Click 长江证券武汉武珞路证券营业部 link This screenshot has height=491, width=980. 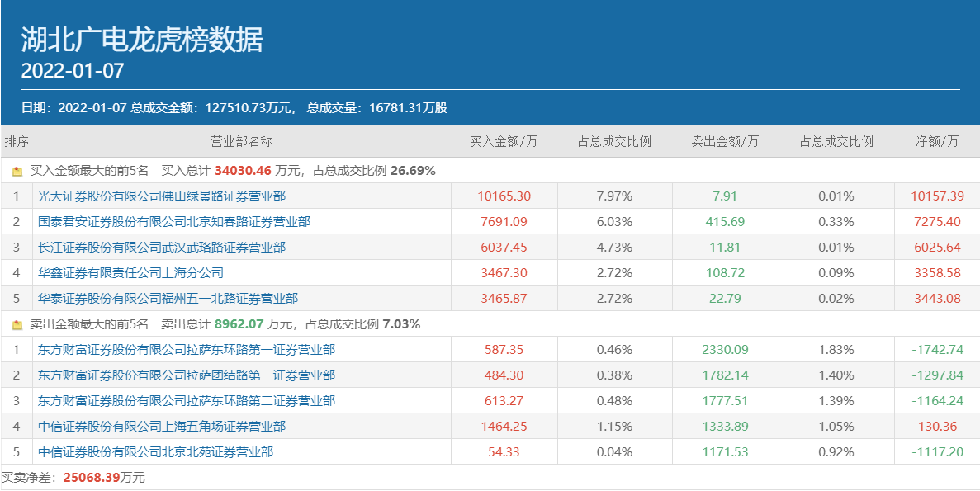tap(162, 248)
